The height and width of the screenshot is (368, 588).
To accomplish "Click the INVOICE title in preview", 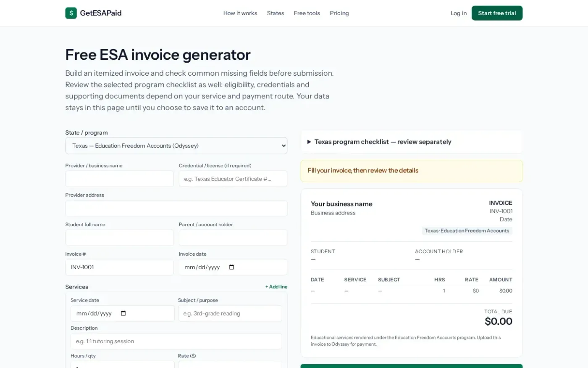I will tap(501, 203).
